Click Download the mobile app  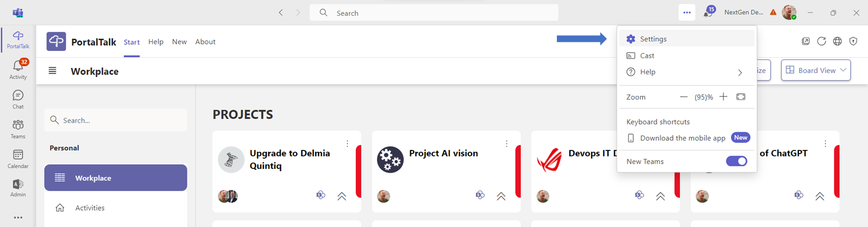coord(683,138)
